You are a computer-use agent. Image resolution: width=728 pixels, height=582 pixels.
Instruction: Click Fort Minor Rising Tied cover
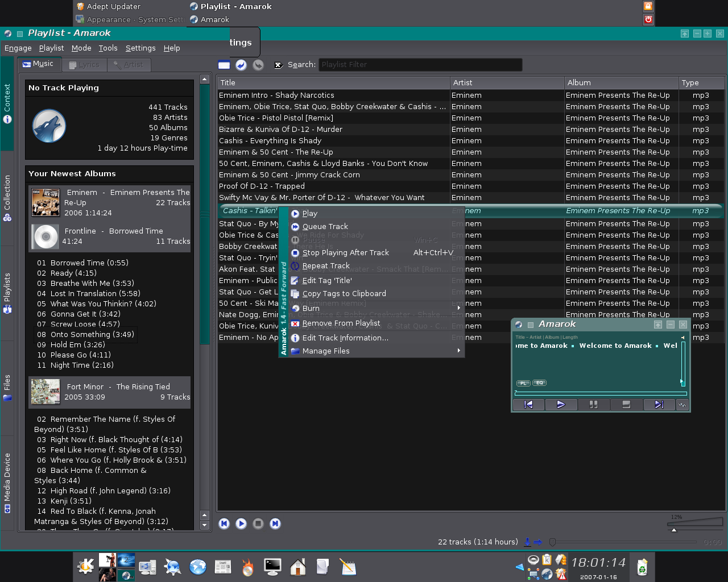coord(45,392)
